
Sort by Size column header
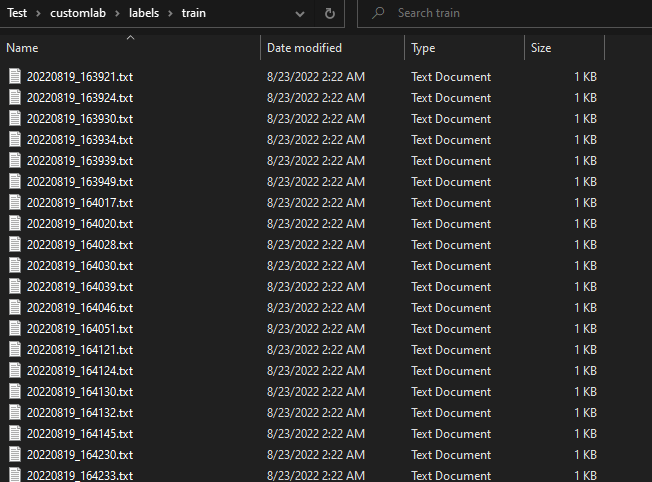pyautogui.click(x=565, y=48)
